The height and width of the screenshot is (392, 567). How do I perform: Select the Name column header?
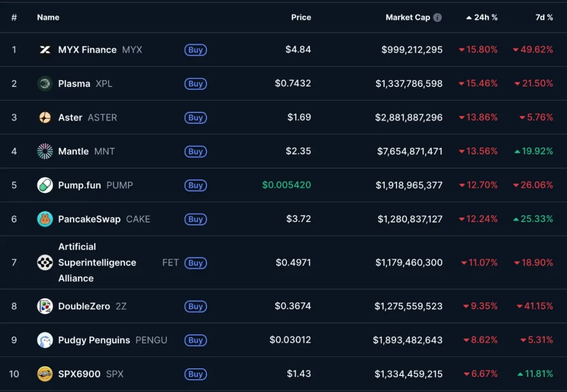48,17
